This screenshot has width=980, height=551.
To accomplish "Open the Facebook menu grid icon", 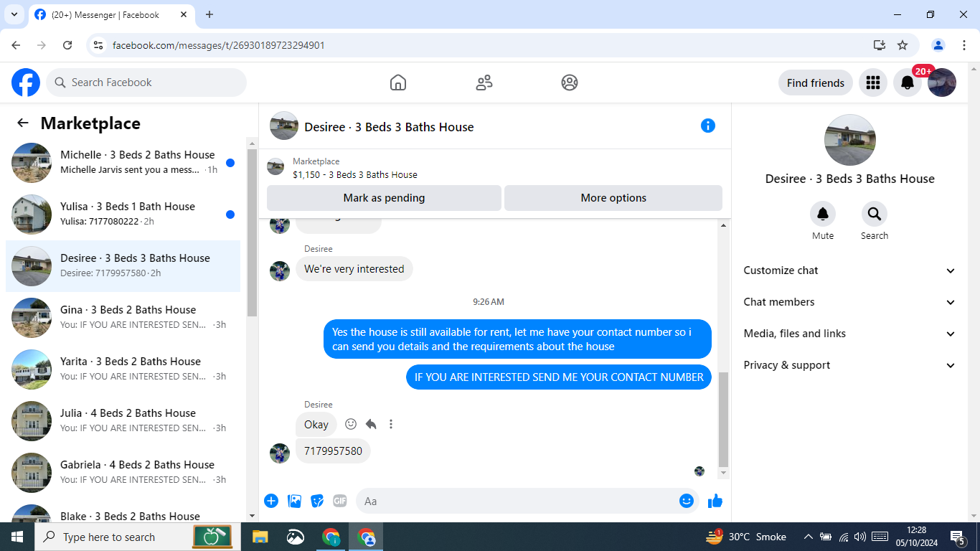I will (x=873, y=83).
